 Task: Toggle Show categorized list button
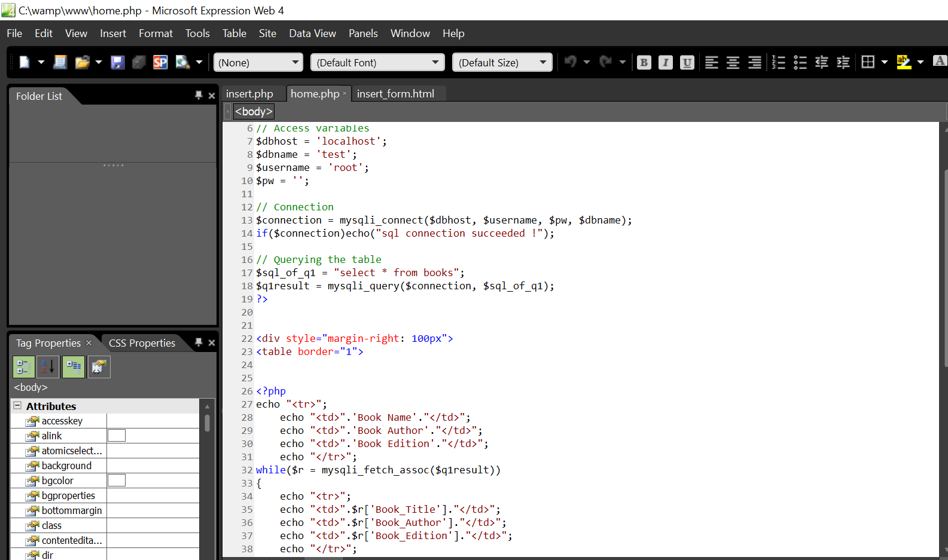pos(24,367)
